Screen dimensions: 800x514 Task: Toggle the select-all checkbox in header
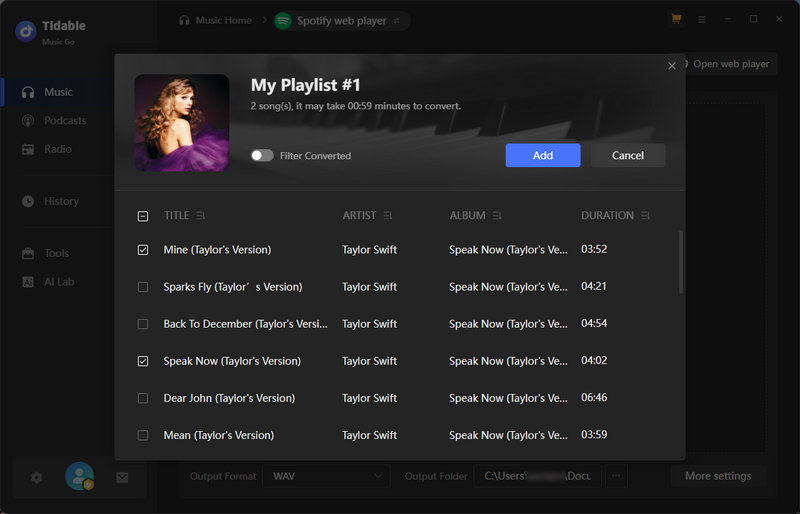click(x=143, y=216)
